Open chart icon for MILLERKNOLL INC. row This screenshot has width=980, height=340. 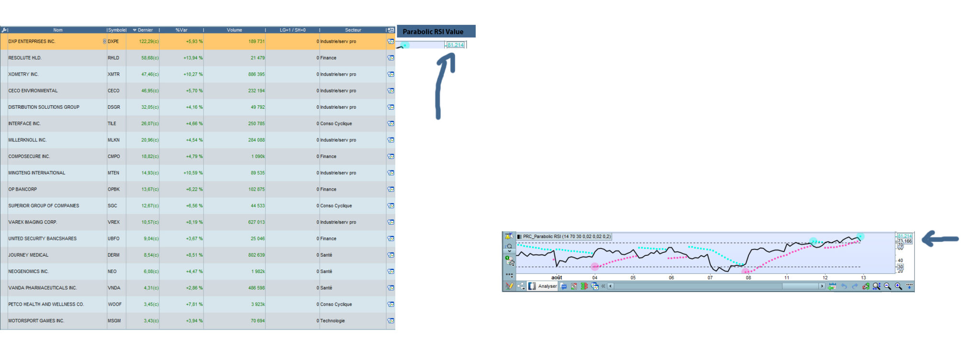tap(391, 140)
